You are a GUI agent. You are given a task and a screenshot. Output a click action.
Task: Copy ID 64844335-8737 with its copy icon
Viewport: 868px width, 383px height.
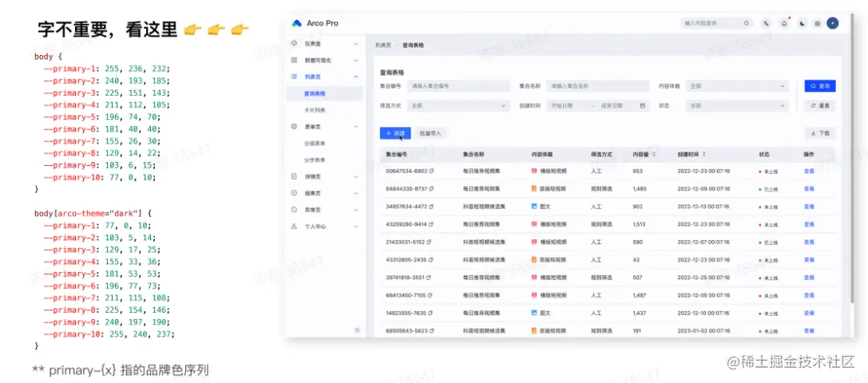point(431,189)
